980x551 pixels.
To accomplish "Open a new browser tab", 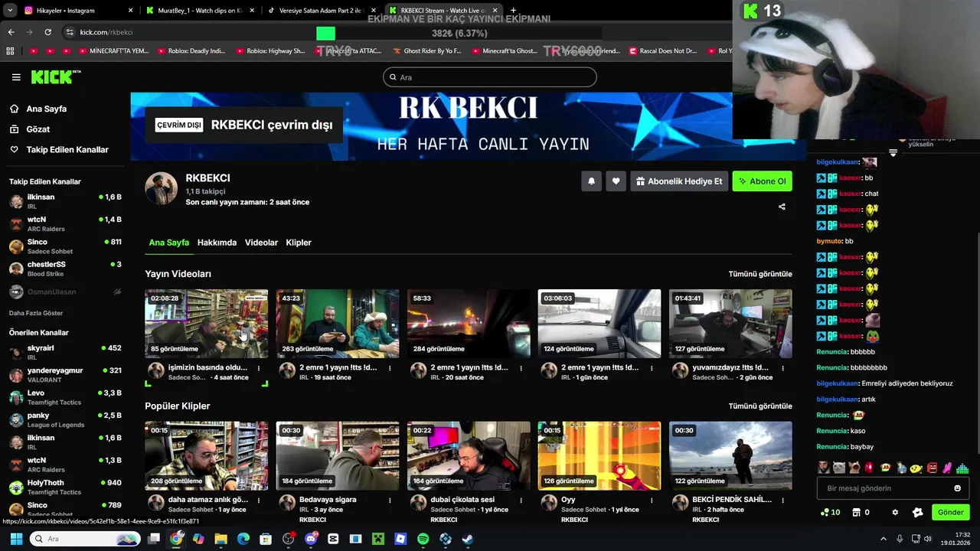I will (513, 11).
